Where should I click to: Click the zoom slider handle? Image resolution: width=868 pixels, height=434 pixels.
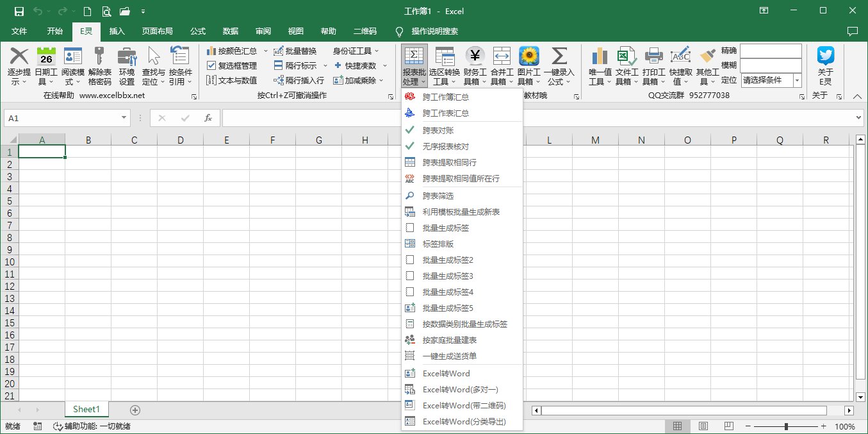(x=786, y=426)
